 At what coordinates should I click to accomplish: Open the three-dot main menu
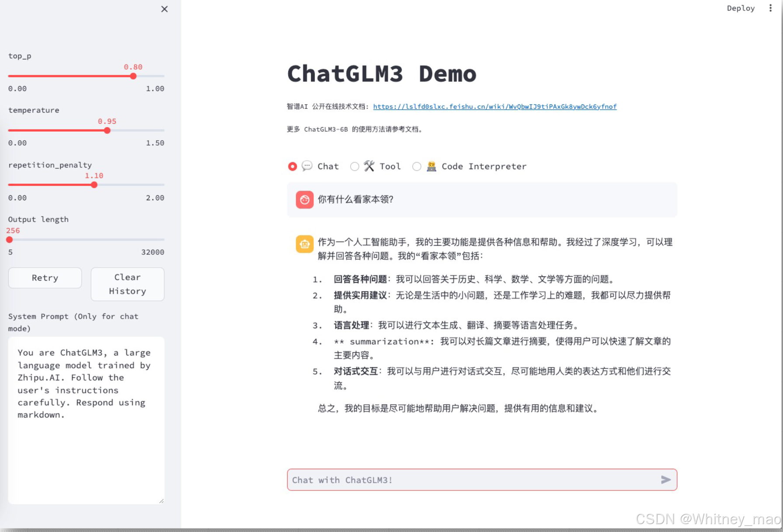coord(770,8)
